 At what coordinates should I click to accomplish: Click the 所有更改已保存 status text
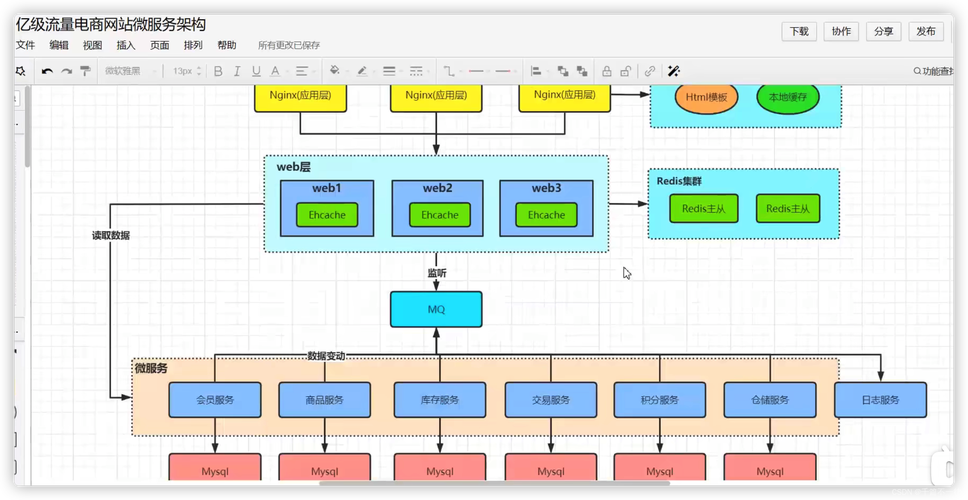point(289,45)
